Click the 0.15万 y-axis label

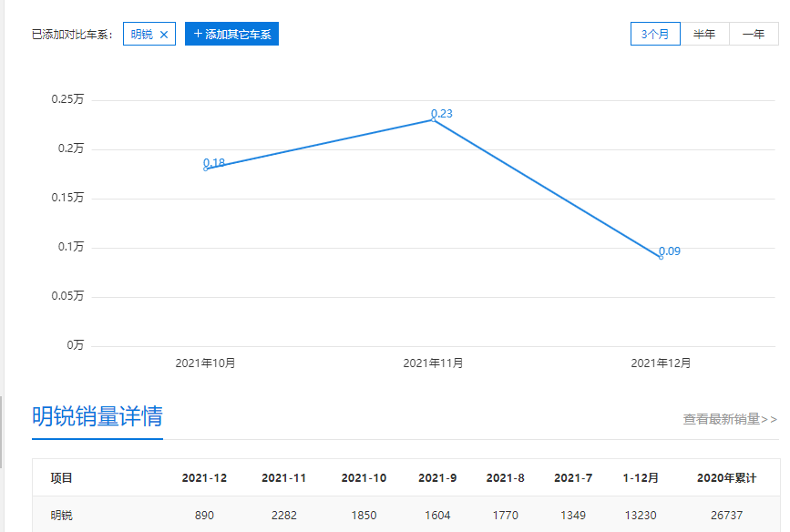coord(67,198)
